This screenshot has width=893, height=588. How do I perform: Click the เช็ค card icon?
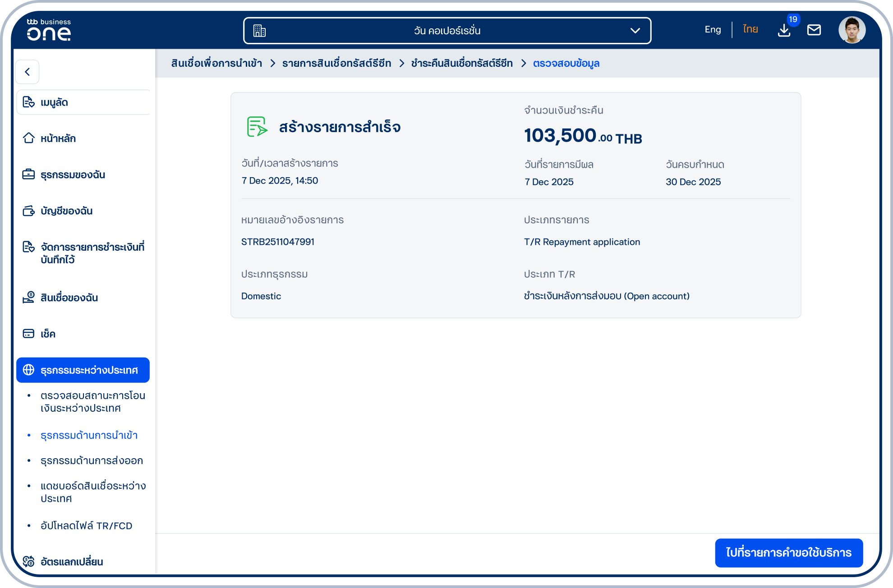pos(28,334)
